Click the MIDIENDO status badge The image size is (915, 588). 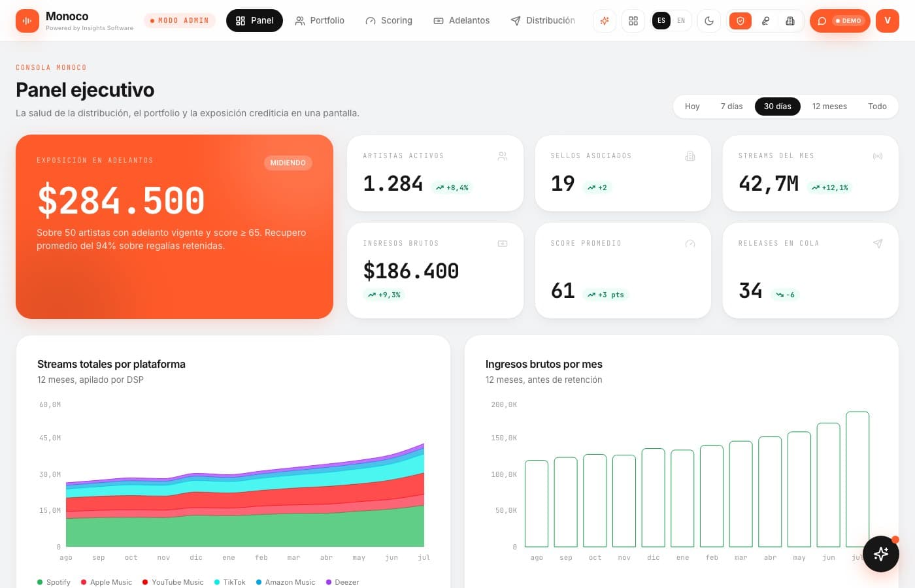(288, 163)
